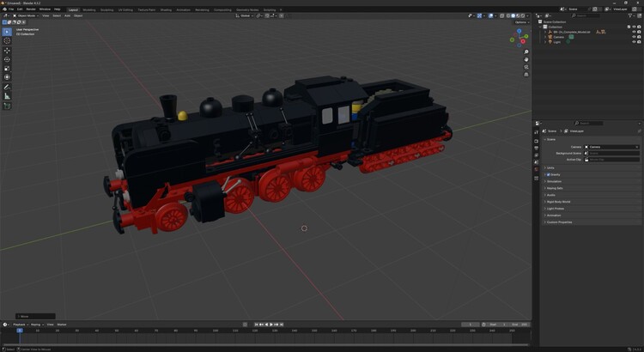
Task: Select the 3D Cursor tool
Action: pos(7,40)
